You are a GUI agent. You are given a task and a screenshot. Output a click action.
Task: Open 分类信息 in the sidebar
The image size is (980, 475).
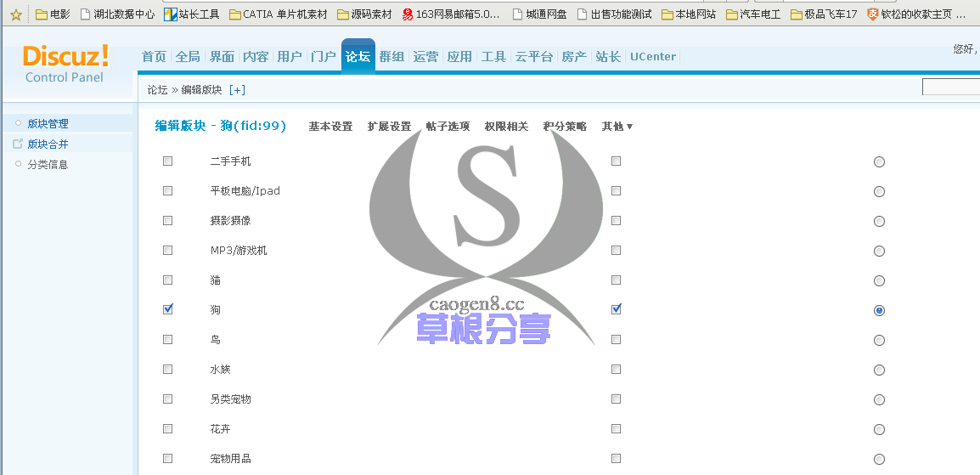(x=48, y=164)
